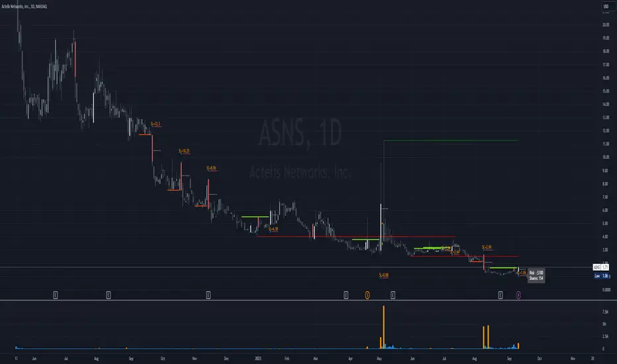Click the Oct label before 2023 on time axis
Image resolution: width=617 pixels, height=364 pixels.
click(163, 359)
